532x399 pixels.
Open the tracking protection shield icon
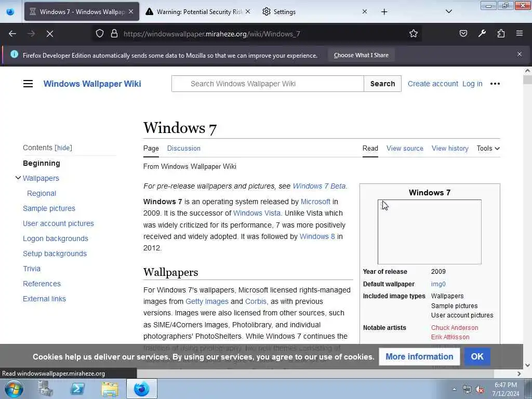[99, 34]
